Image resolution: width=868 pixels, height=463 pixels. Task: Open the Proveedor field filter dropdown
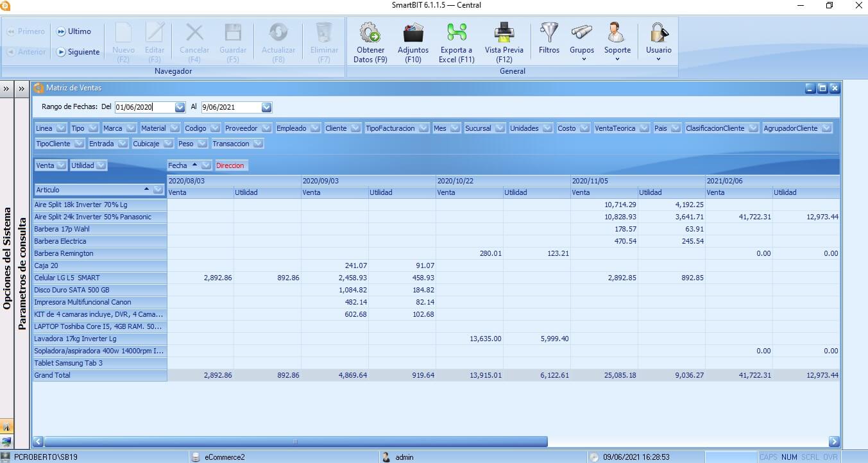click(266, 128)
